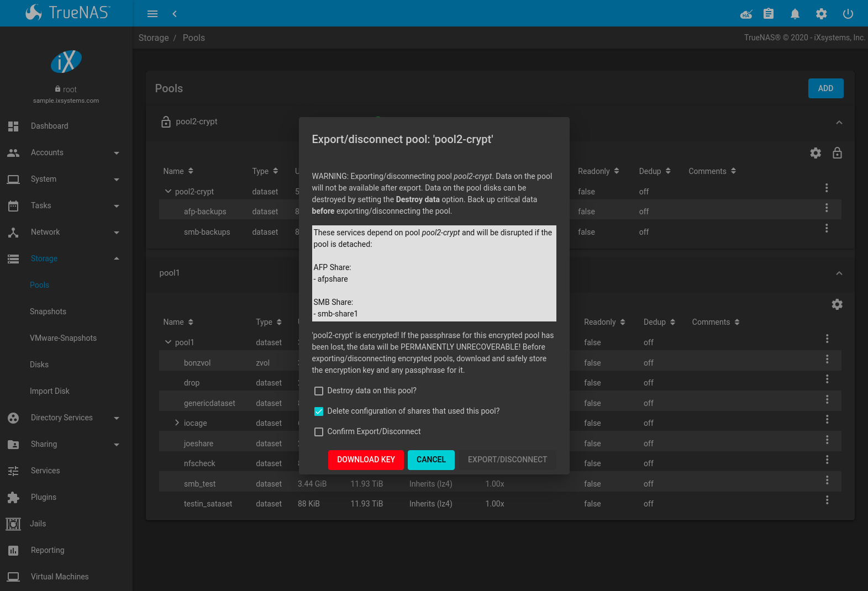Open actions menu for pool1 dataset row
The image size is (868, 591).
[827, 339]
